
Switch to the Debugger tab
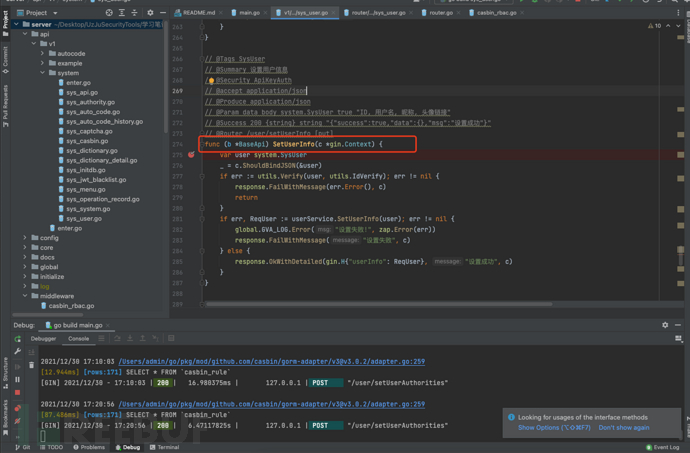tap(43, 339)
